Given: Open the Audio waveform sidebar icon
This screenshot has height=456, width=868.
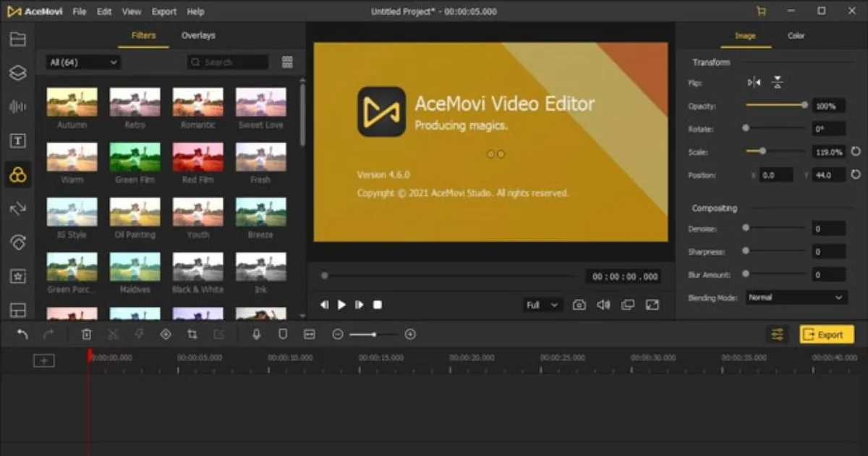Looking at the screenshot, I should pos(17,107).
